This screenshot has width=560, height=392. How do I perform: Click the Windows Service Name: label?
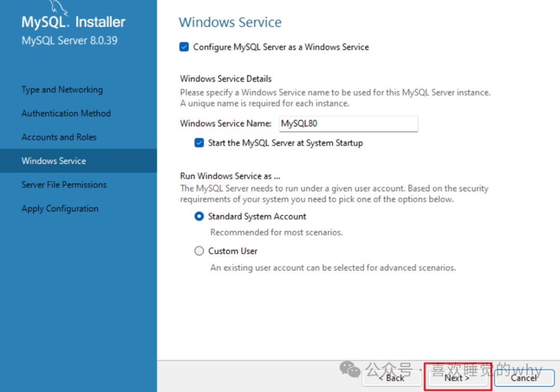(226, 123)
